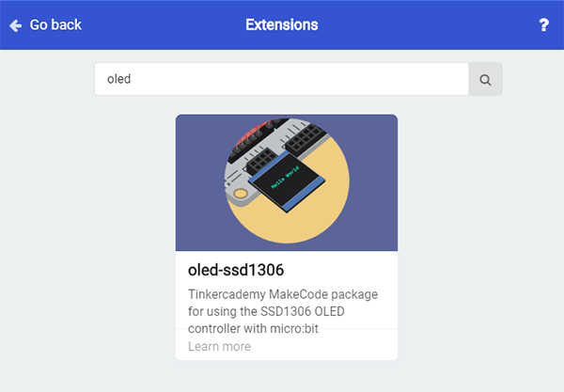The image size is (564, 392).
Task: Click the Hello World OLED screen illustration
Action: click(x=287, y=177)
